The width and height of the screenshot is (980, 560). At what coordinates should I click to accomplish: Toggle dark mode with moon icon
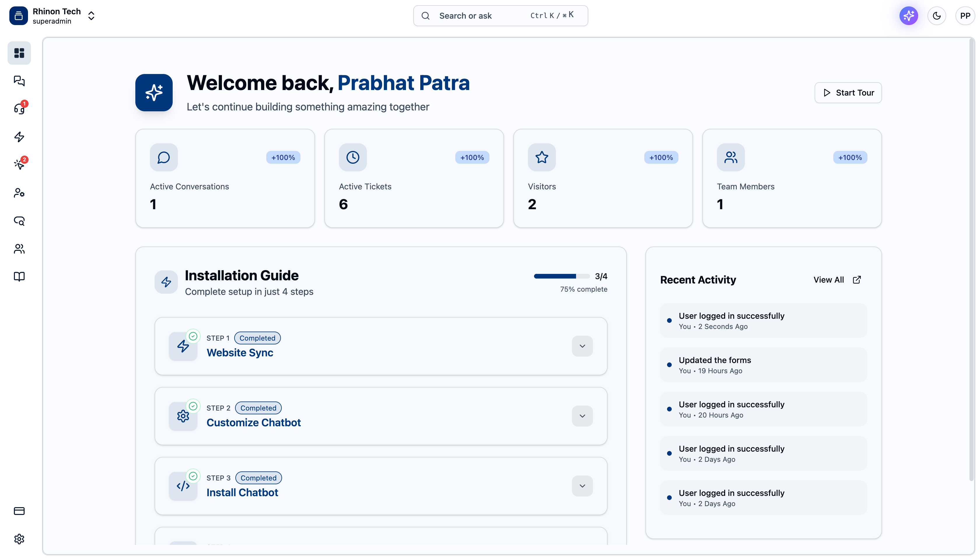point(937,16)
